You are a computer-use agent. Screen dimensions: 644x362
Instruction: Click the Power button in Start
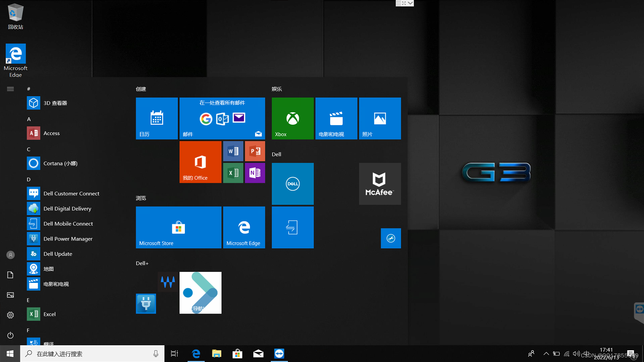(10, 335)
